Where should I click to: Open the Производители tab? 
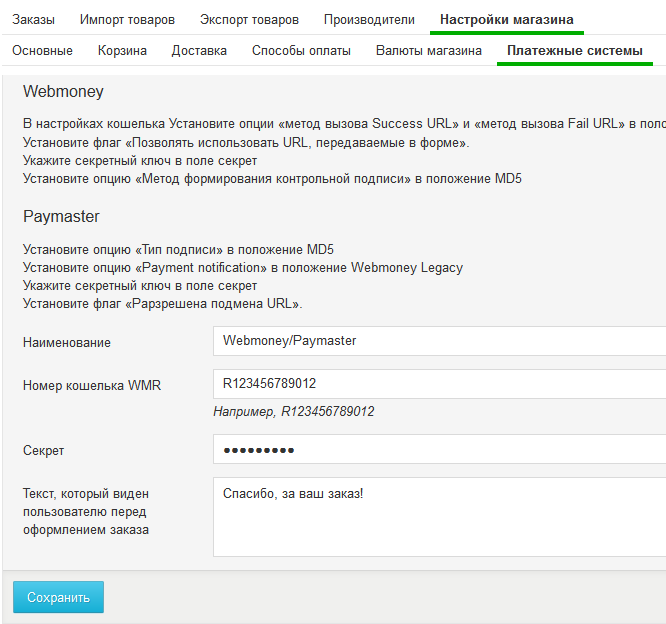tap(369, 20)
